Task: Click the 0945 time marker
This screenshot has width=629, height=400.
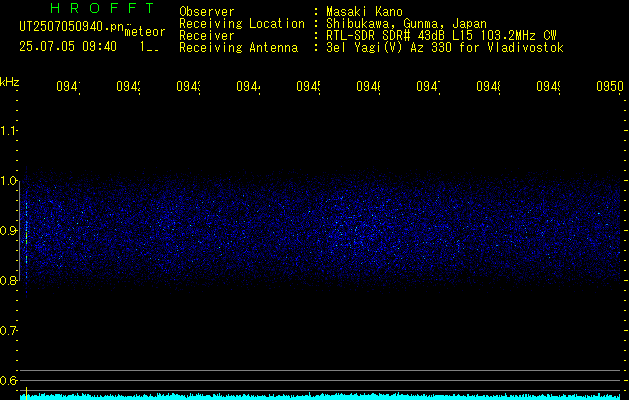Action: (x=308, y=87)
